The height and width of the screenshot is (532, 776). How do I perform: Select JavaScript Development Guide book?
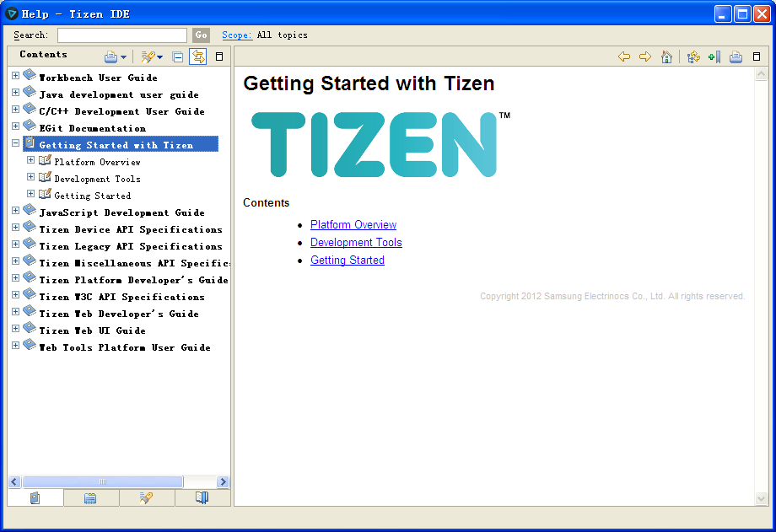(x=121, y=212)
